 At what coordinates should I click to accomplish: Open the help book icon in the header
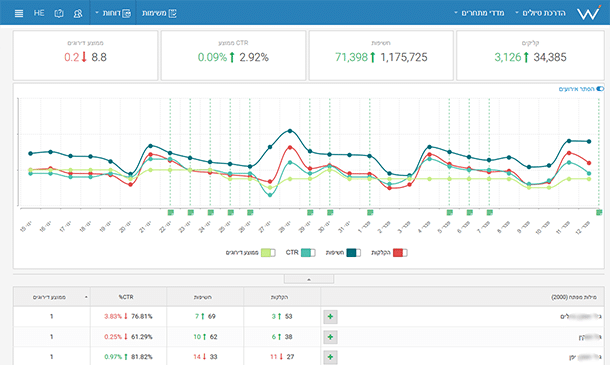point(59,13)
